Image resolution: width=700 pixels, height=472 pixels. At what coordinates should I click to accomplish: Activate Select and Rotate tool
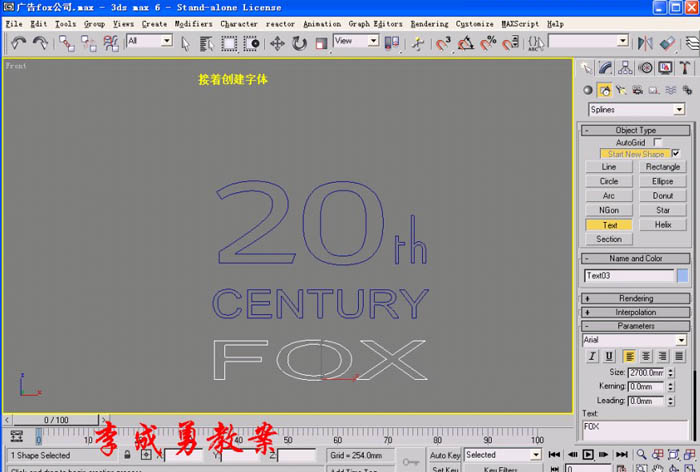coord(299,44)
